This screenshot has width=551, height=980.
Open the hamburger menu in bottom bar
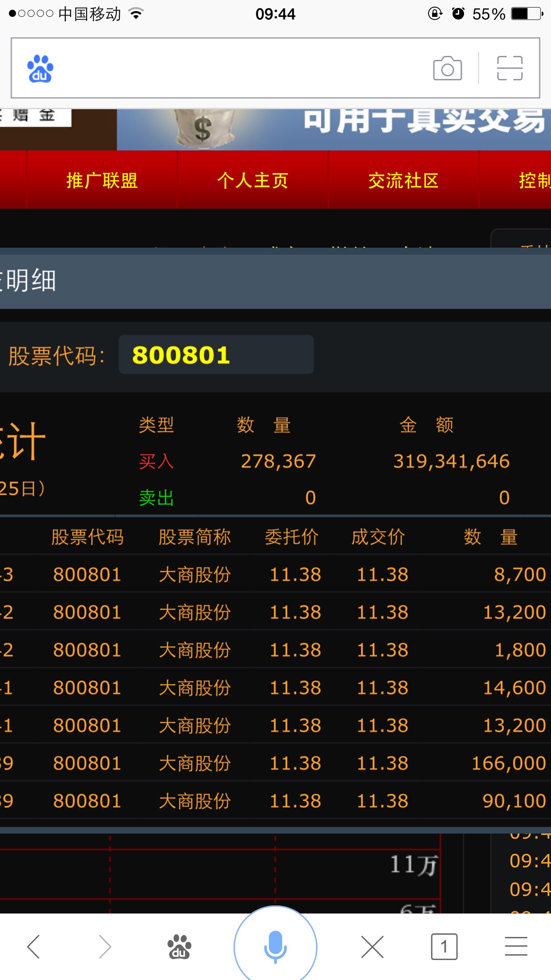[x=516, y=946]
